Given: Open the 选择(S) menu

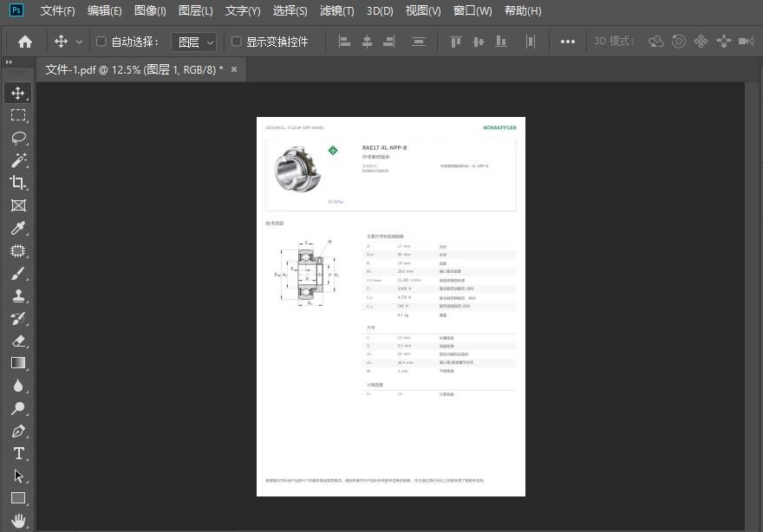Looking at the screenshot, I should point(290,10).
